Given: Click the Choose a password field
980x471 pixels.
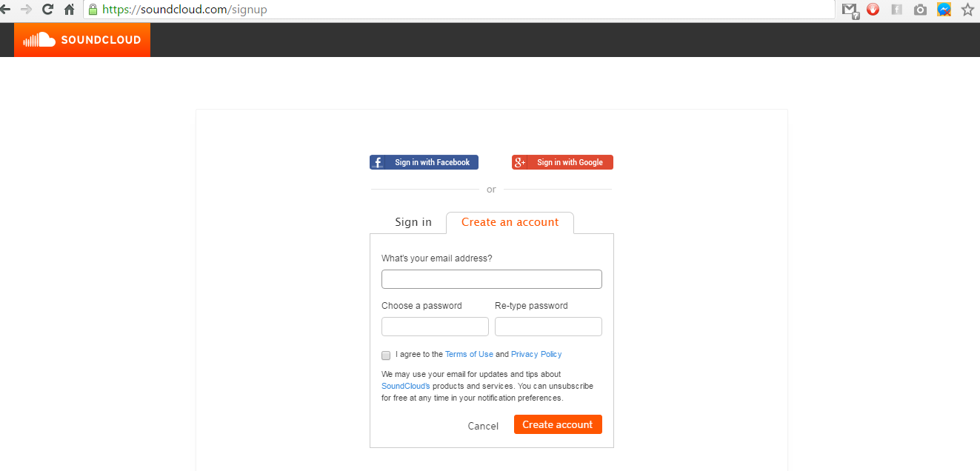Looking at the screenshot, I should (435, 327).
